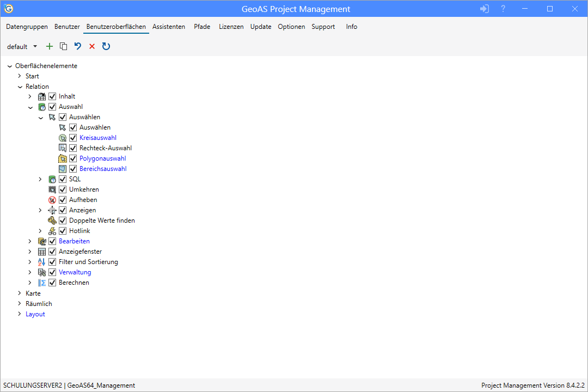Screen dimensions: 588x392
Task: Click the Rechteck-Auswahl rectangle selection icon
Action: pos(63,148)
